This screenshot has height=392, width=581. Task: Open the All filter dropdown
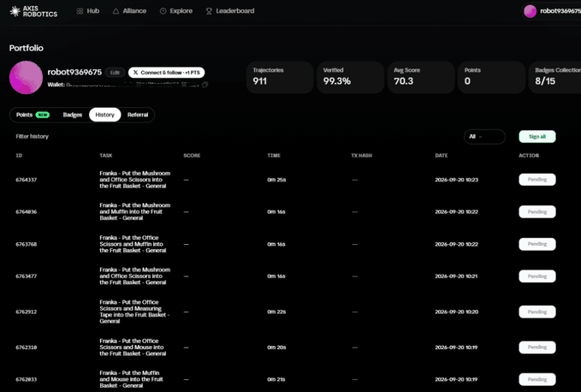coord(484,137)
